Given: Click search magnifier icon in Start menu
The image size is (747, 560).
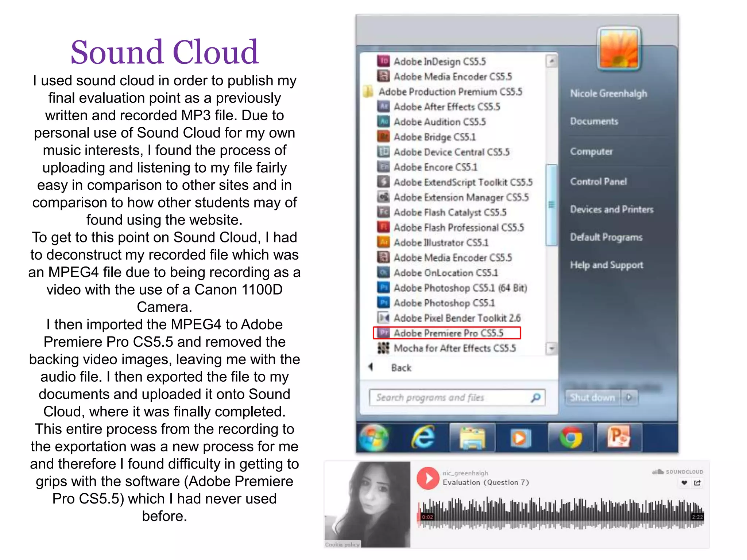Looking at the screenshot, I should [x=536, y=397].
